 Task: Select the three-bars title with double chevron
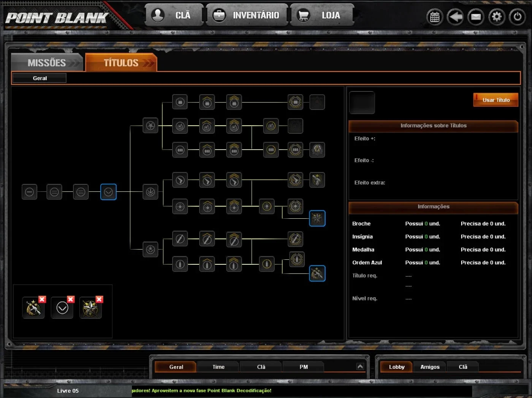(x=234, y=150)
